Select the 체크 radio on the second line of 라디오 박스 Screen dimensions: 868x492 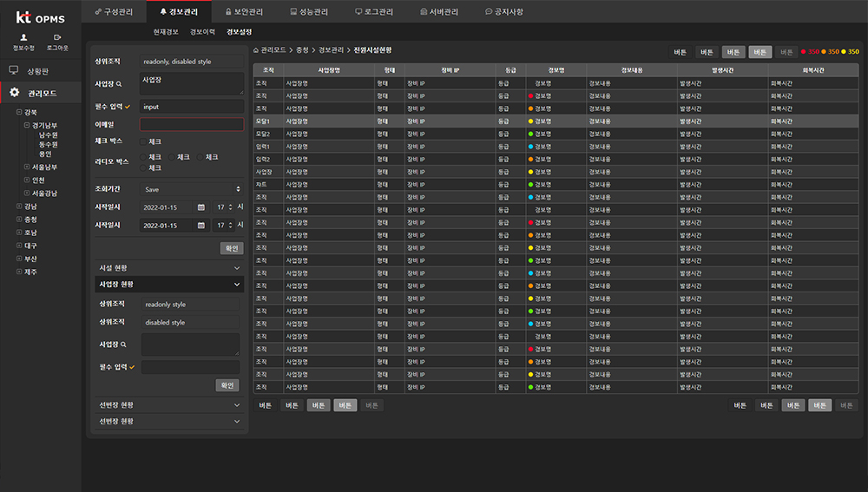(x=143, y=167)
